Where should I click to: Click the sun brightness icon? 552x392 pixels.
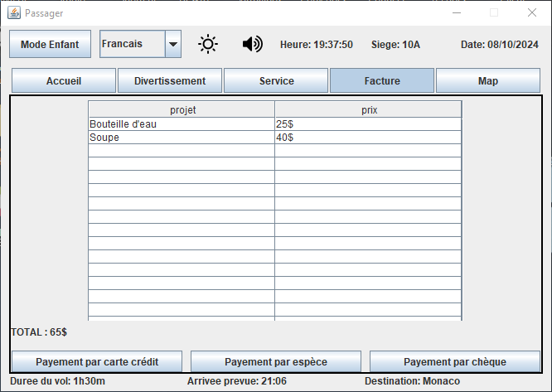point(207,44)
